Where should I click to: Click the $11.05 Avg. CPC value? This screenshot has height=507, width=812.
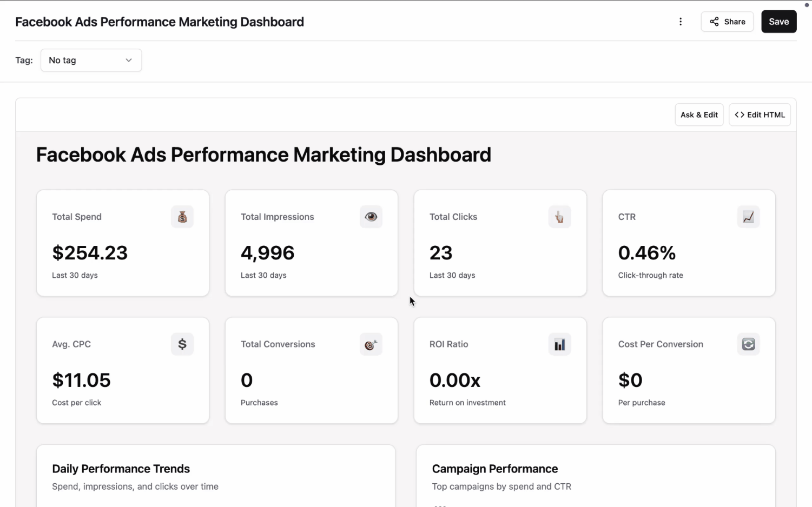click(x=81, y=380)
